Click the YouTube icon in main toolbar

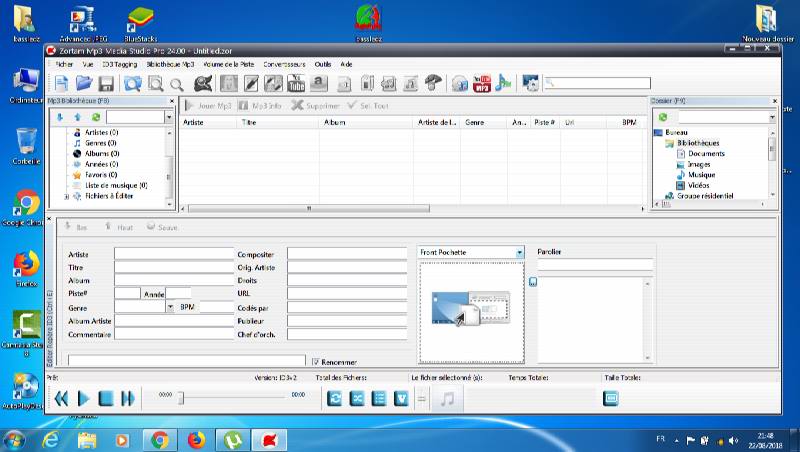(295, 83)
